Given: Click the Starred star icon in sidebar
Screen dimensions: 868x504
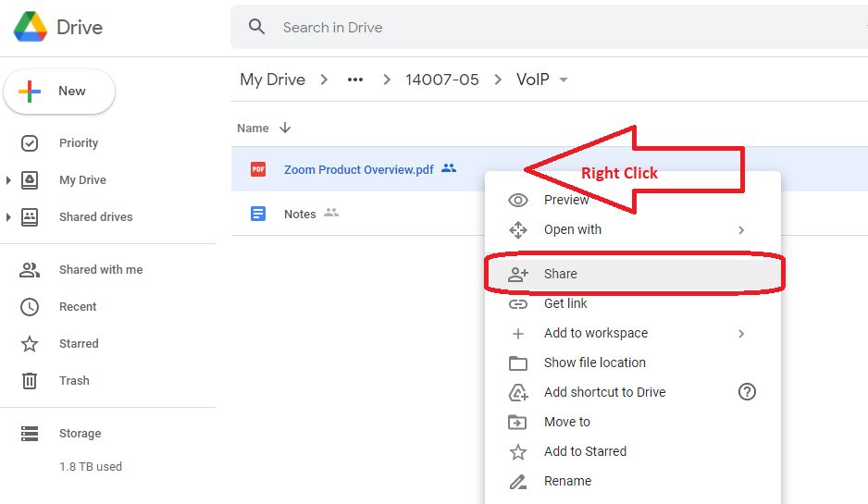Looking at the screenshot, I should click(30, 344).
